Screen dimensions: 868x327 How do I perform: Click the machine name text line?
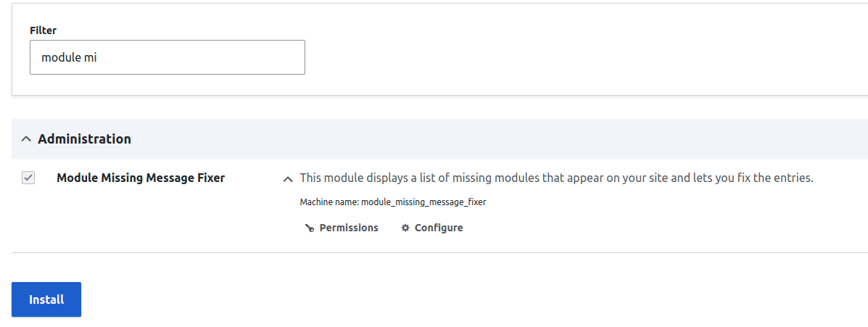392,202
